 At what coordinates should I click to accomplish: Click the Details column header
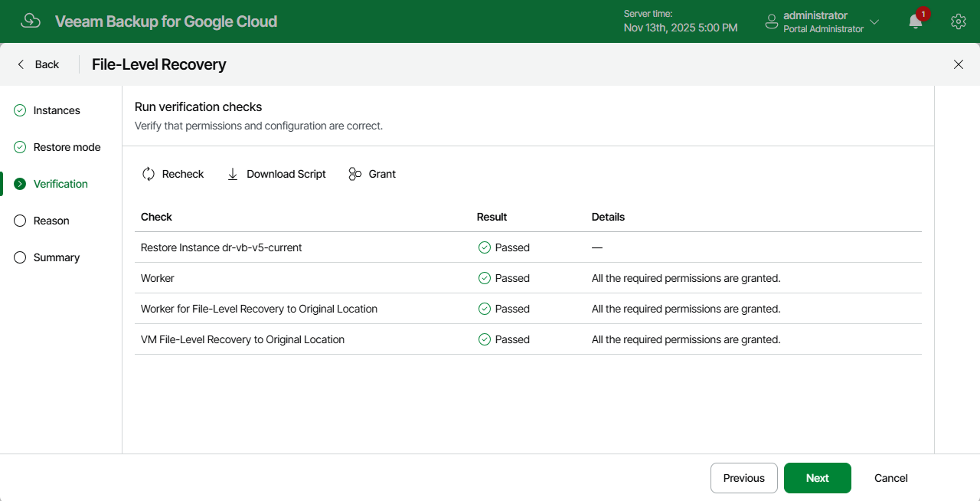click(x=608, y=217)
